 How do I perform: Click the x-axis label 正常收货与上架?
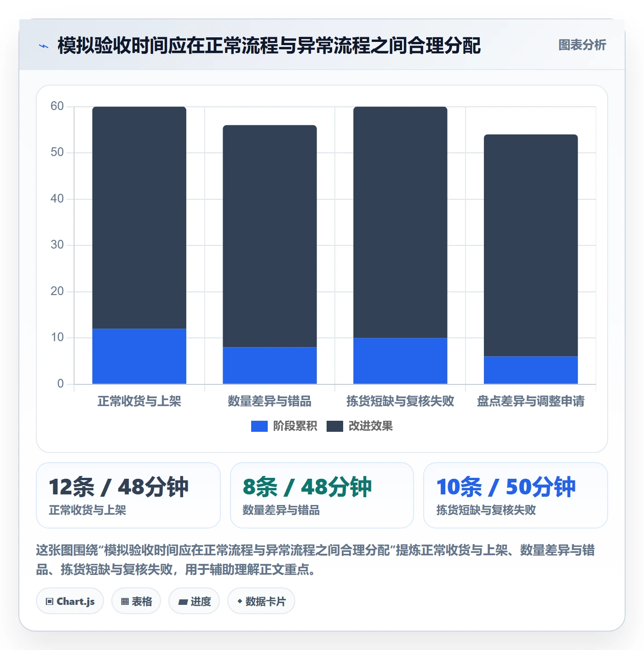[139, 401]
